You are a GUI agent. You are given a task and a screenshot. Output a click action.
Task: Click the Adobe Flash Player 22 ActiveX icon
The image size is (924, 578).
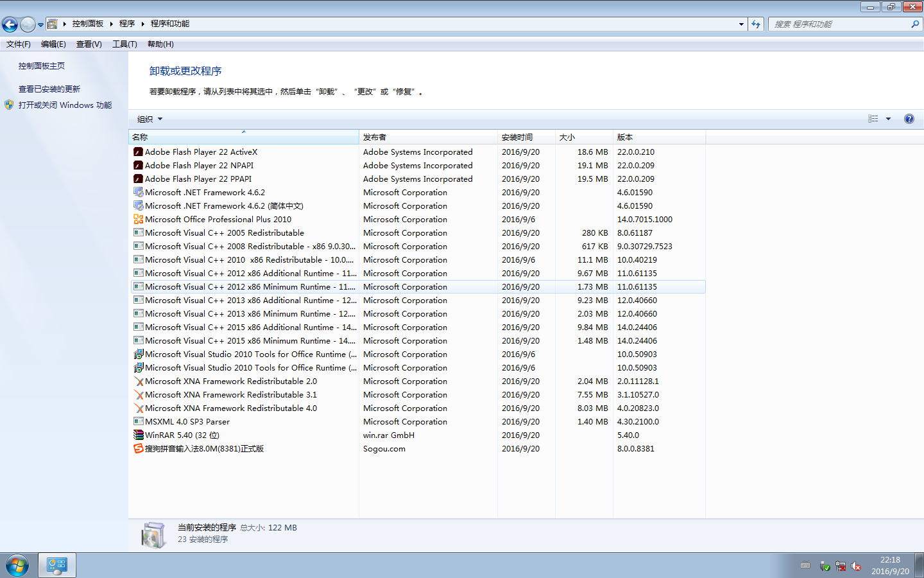[x=138, y=152]
